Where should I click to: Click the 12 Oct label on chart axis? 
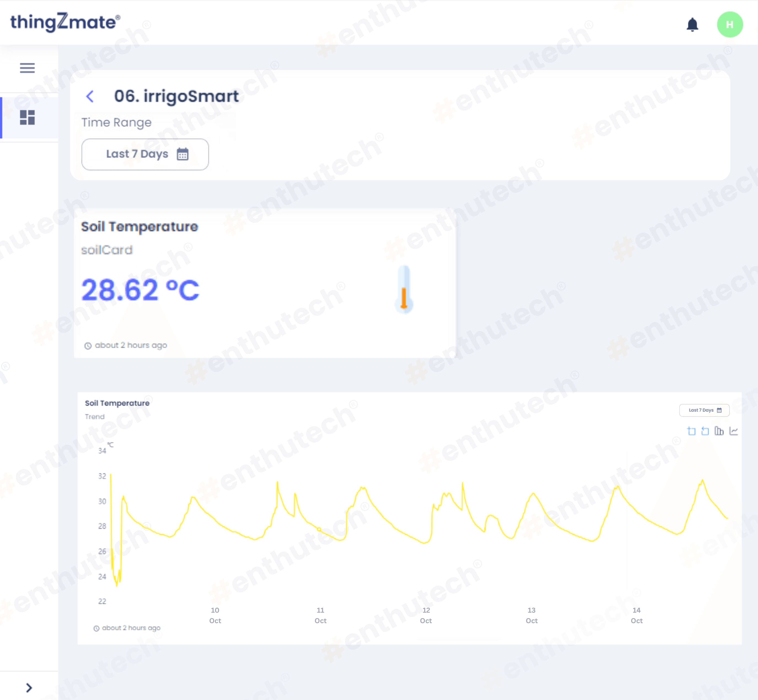[x=426, y=615]
